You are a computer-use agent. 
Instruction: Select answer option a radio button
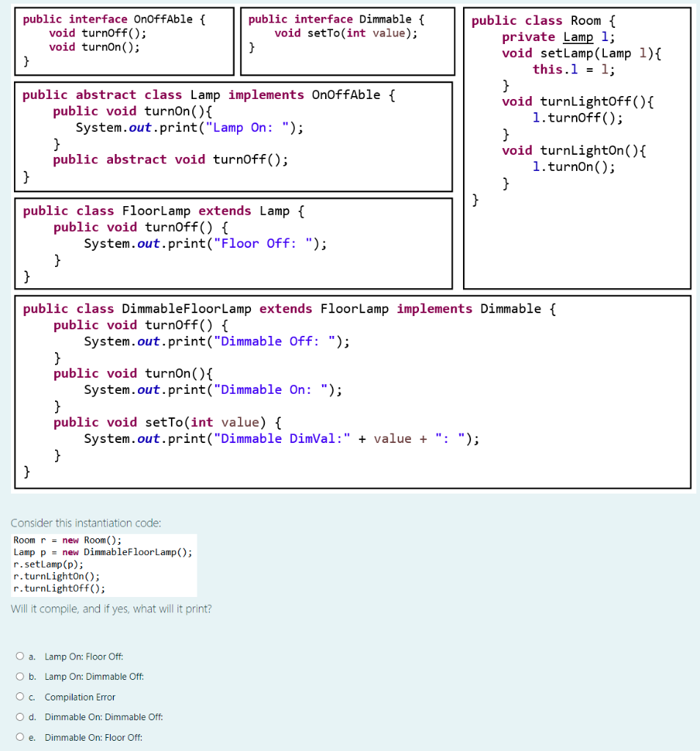click(x=20, y=656)
